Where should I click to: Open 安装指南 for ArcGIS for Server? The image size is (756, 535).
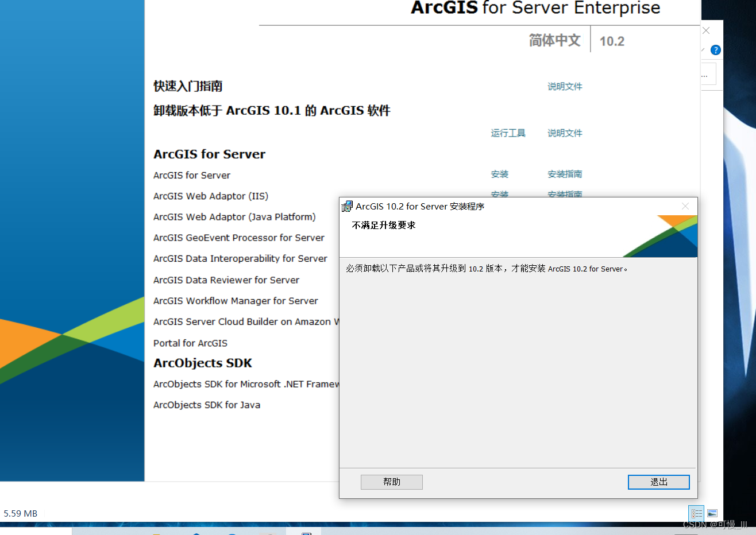(565, 175)
